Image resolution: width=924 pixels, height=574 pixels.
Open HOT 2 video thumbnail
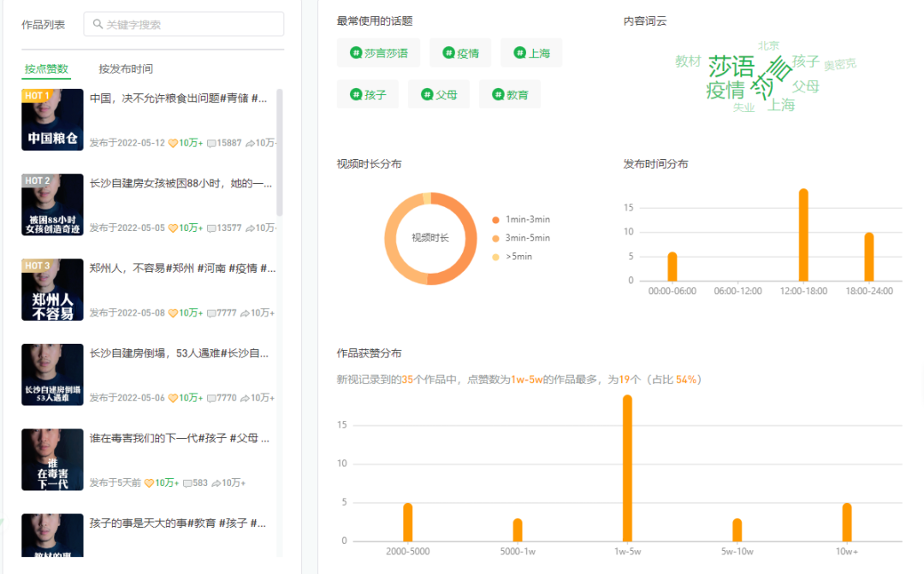(52, 204)
